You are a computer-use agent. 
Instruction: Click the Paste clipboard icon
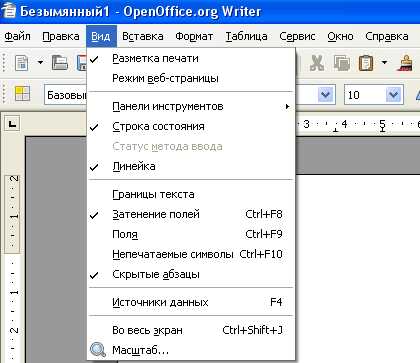(x=366, y=63)
